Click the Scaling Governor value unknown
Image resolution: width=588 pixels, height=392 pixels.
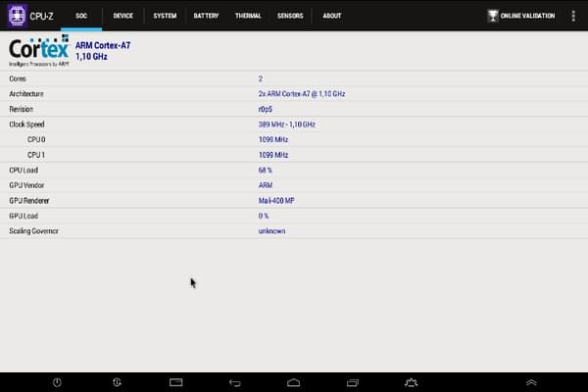[x=271, y=231]
